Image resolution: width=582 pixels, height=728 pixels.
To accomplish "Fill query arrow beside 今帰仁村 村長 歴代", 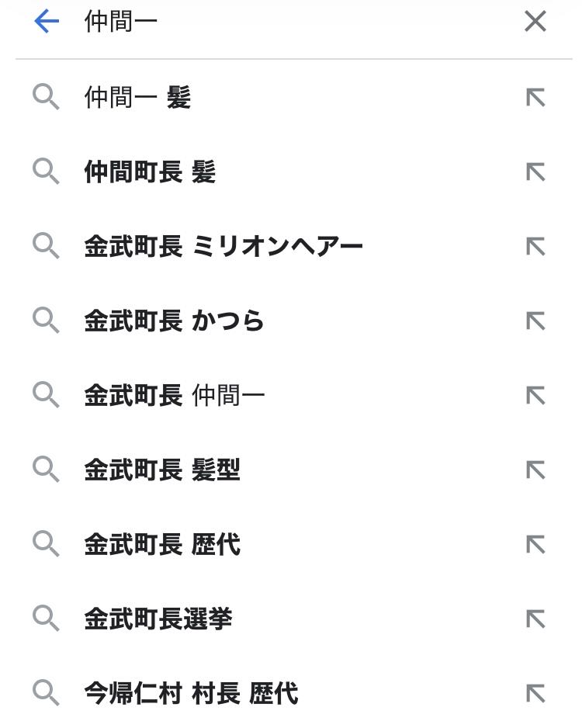I will coord(535,694).
